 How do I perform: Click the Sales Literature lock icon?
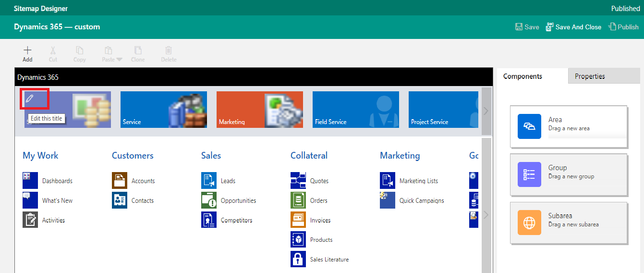click(x=298, y=259)
